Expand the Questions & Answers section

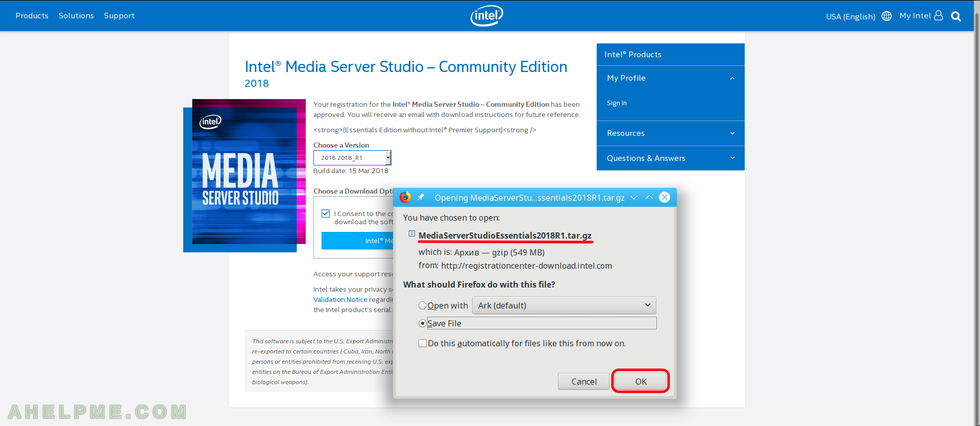pos(670,158)
